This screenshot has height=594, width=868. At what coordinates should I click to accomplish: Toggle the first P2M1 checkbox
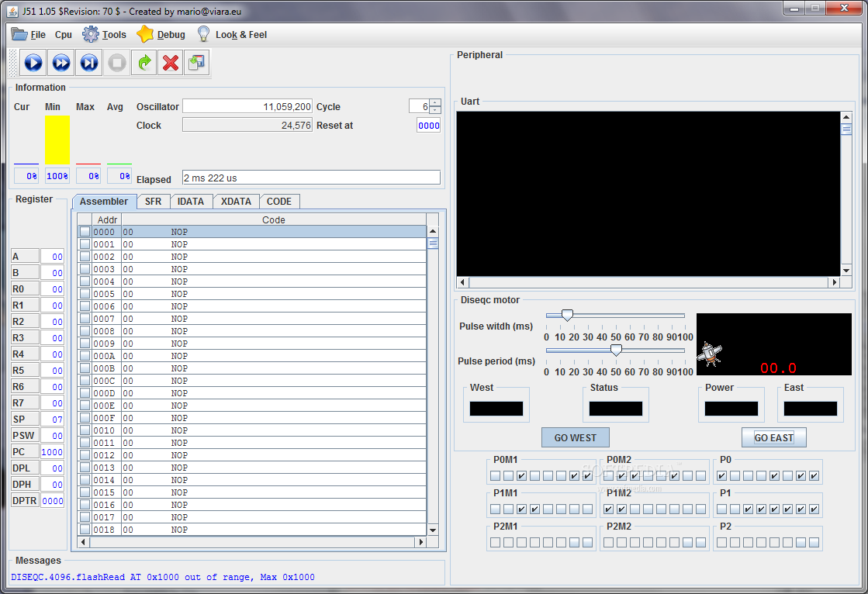coord(496,543)
